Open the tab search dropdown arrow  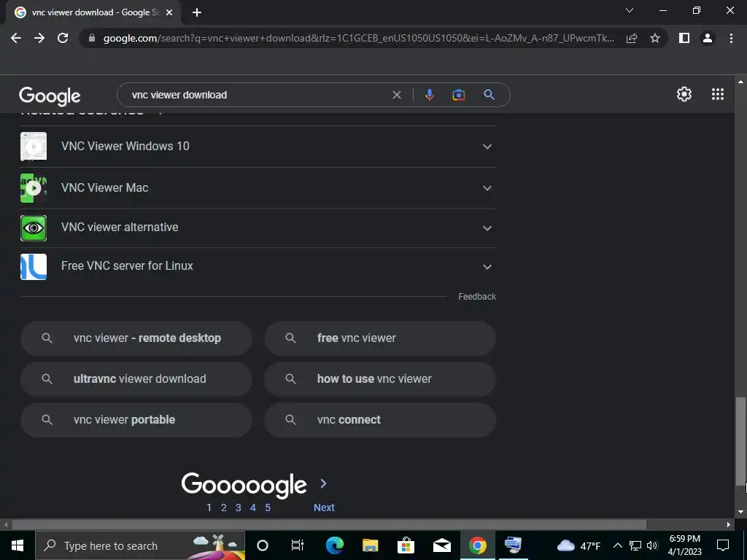point(630,10)
